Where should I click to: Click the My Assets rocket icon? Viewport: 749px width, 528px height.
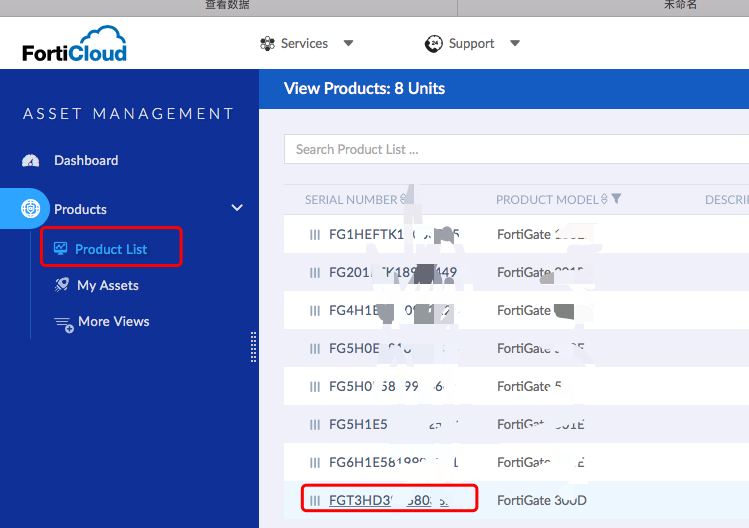(x=61, y=286)
